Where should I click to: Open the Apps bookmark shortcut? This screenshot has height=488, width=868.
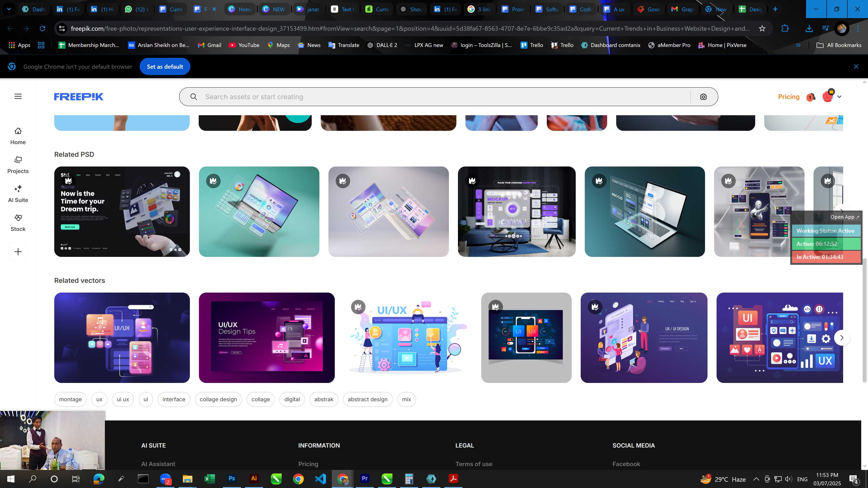[x=19, y=45]
